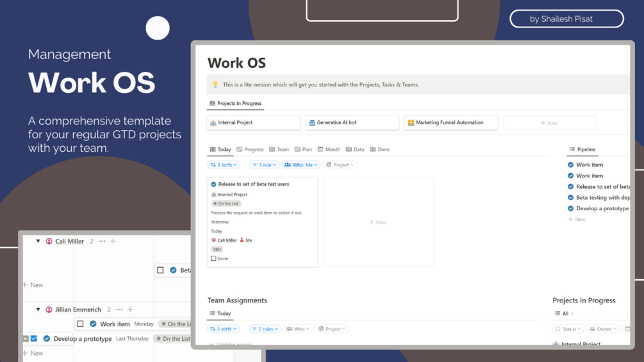Click New under Cali Miller group

pyautogui.click(x=33, y=285)
